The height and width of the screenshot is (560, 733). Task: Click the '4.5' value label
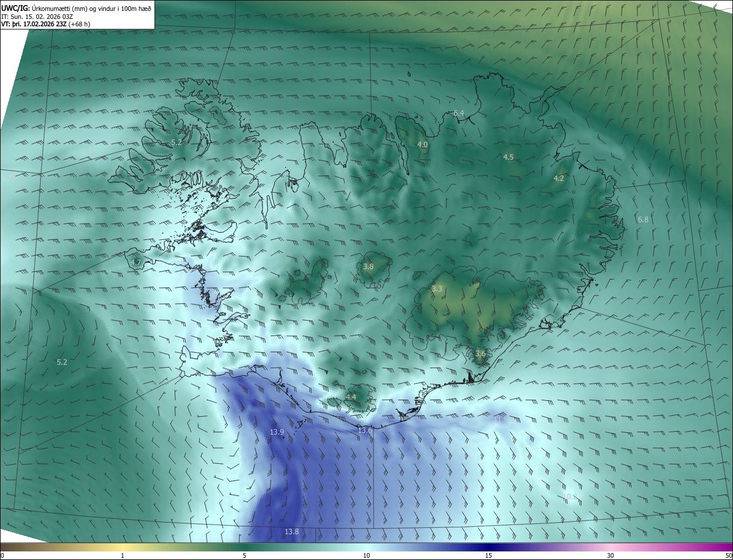(x=509, y=157)
